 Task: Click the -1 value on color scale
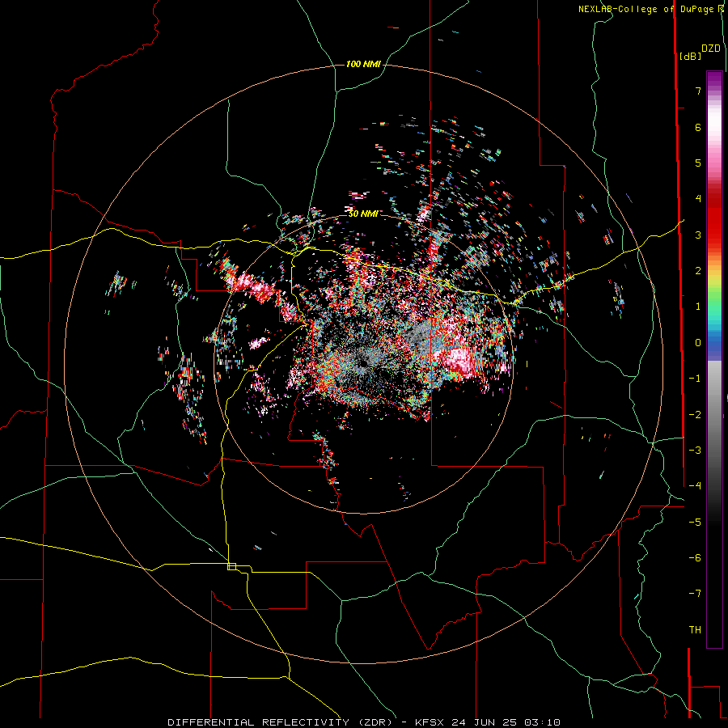tap(695, 379)
